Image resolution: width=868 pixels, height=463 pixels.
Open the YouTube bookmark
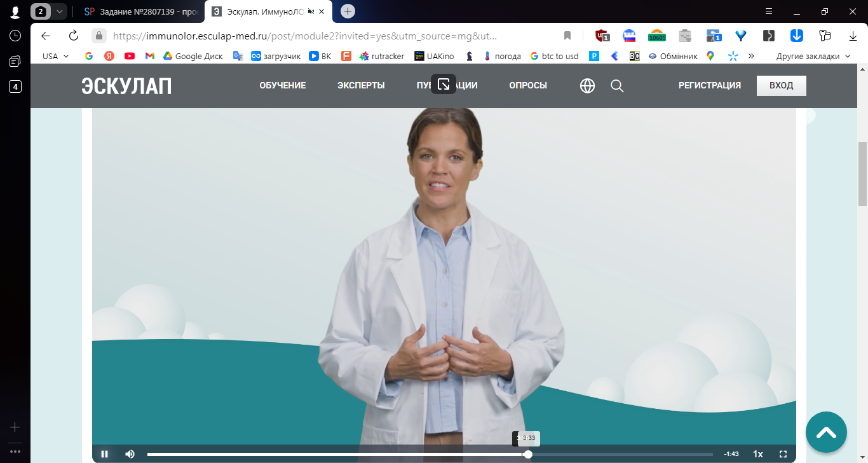tap(130, 56)
